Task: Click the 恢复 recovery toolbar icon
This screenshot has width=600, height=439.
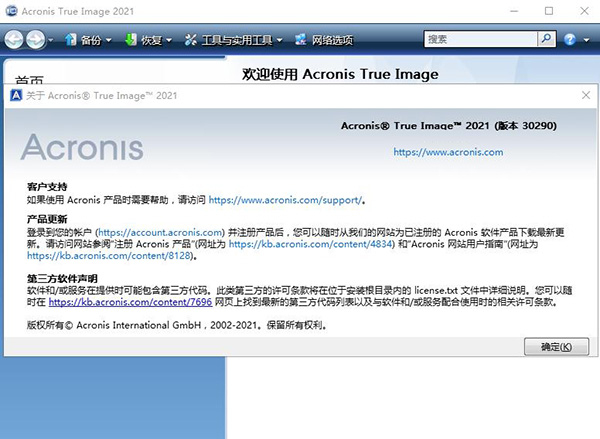Action: (130, 39)
